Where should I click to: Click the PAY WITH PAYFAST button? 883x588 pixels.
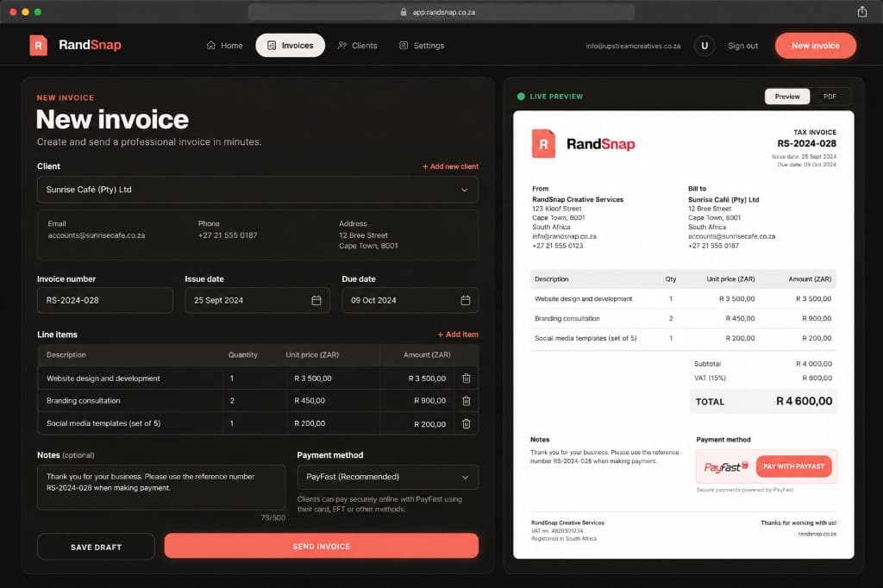pos(793,466)
